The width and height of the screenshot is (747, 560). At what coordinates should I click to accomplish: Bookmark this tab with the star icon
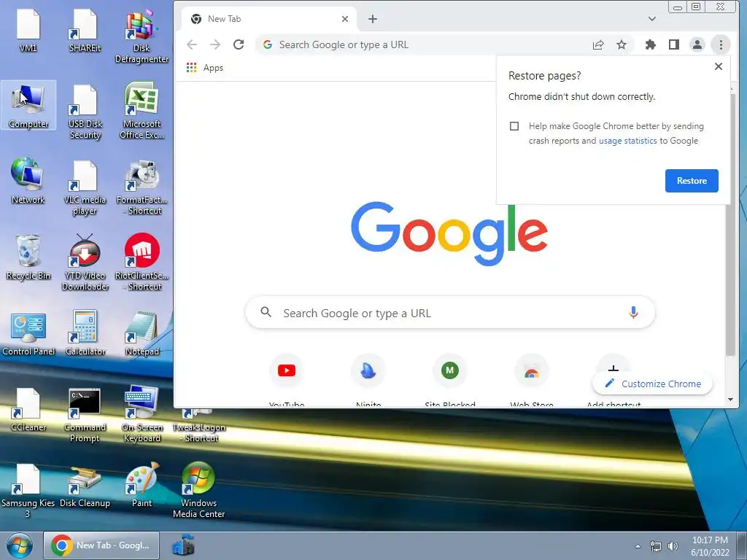[x=622, y=44]
